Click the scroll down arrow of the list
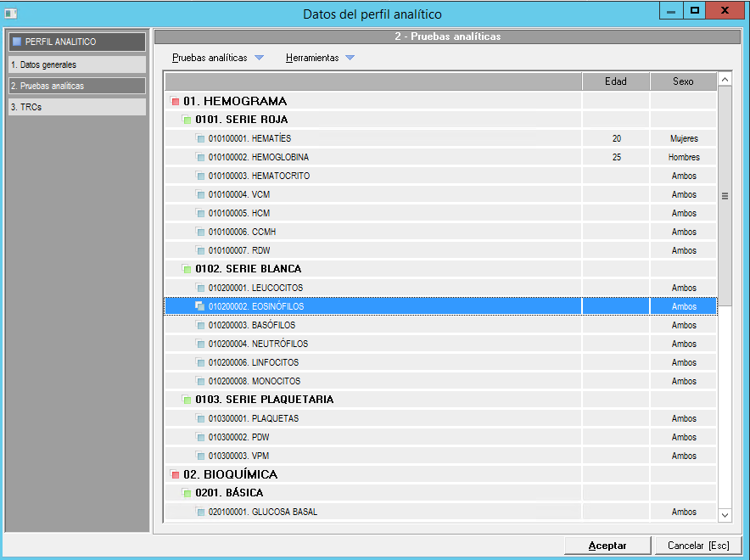 click(725, 514)
